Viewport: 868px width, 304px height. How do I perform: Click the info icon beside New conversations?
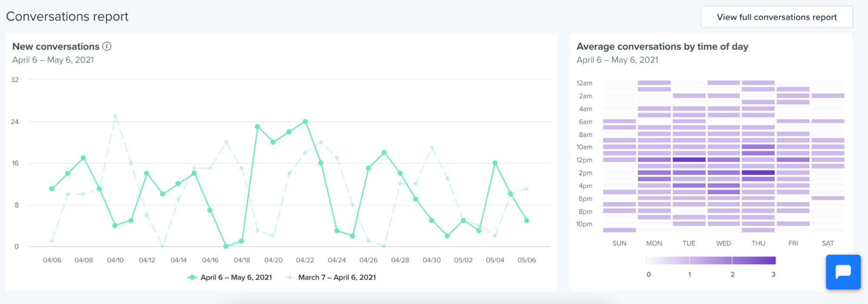[107, 46]
